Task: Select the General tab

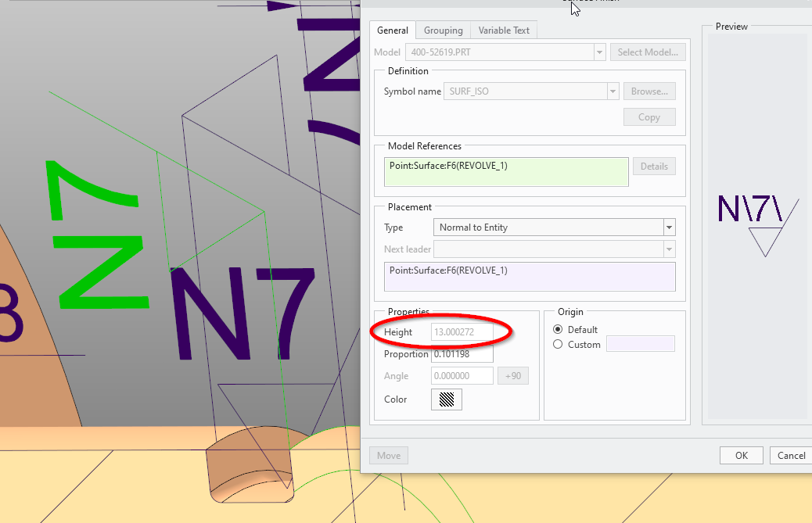Action: click(392, 30)
